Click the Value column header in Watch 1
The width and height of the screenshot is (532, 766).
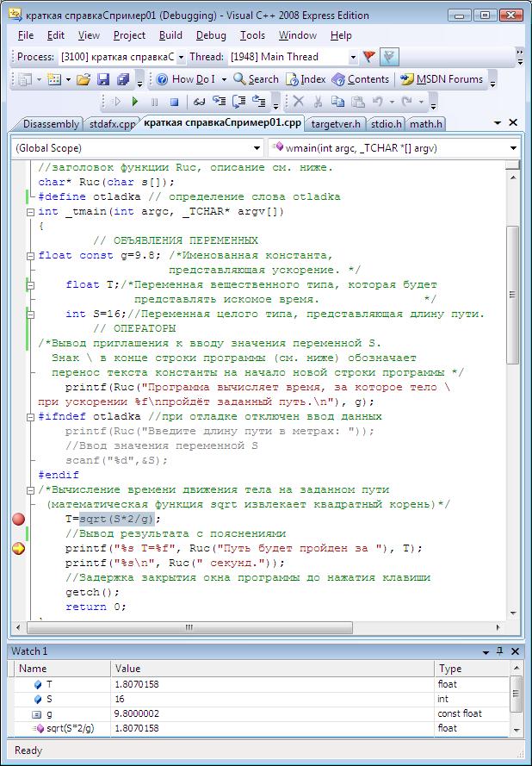pos(273,669)
